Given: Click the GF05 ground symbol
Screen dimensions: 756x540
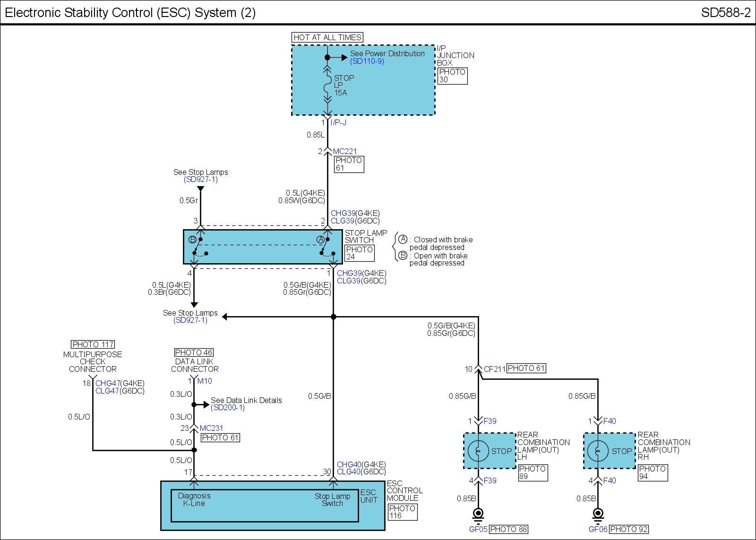Looking at the screenshot, I should click(478, 514).
